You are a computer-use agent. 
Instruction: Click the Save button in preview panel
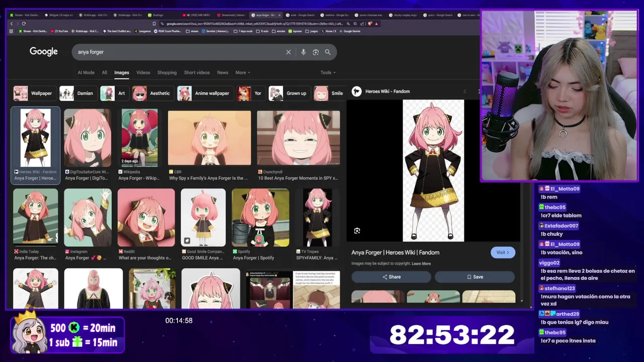click(x=475, y=277)
